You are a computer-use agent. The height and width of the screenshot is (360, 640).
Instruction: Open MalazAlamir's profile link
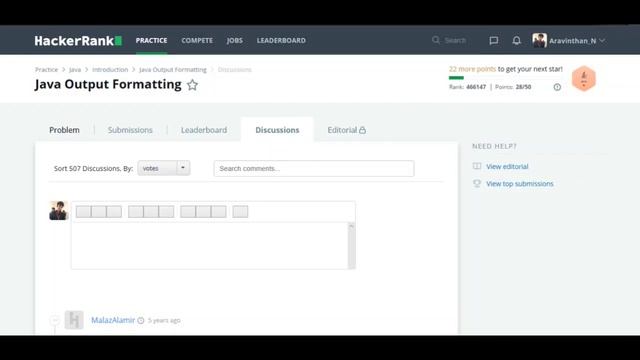pos(113,320)
